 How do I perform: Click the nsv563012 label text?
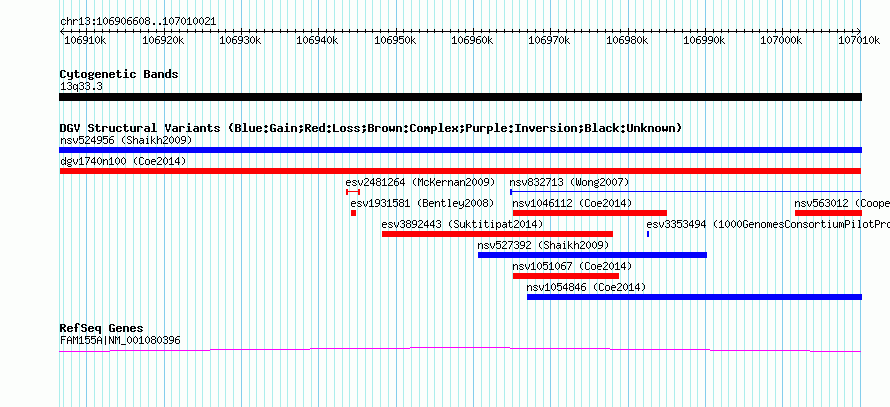[x=842, y=203]
